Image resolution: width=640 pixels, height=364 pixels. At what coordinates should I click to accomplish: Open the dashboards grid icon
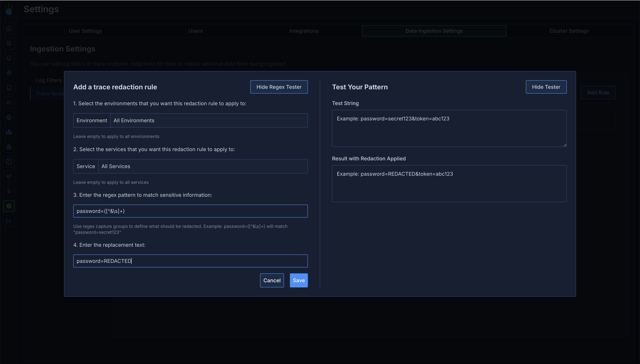click(9, 43)
